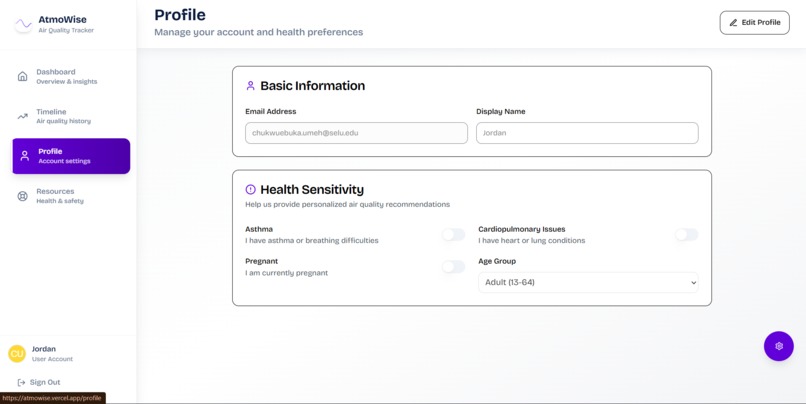
Task: Click the Sign Out arrow icon
Action: coord(21,382)
